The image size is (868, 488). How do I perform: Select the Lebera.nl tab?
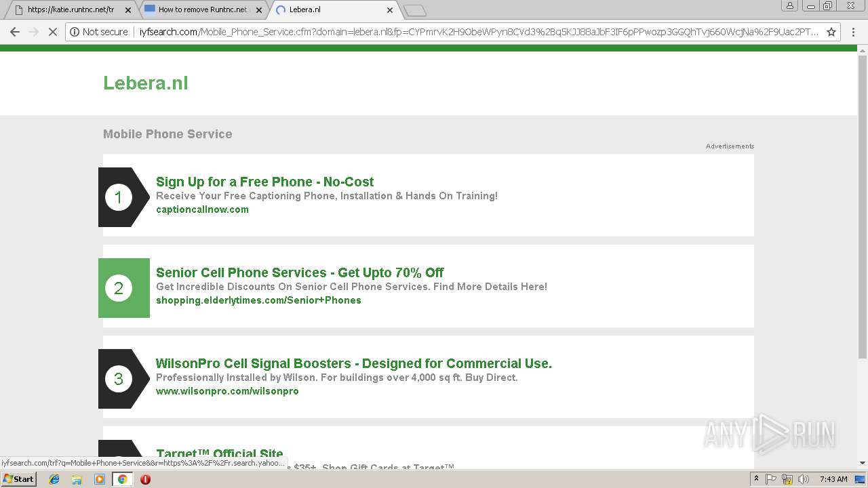pyautogui.click(x=335, y=10)
